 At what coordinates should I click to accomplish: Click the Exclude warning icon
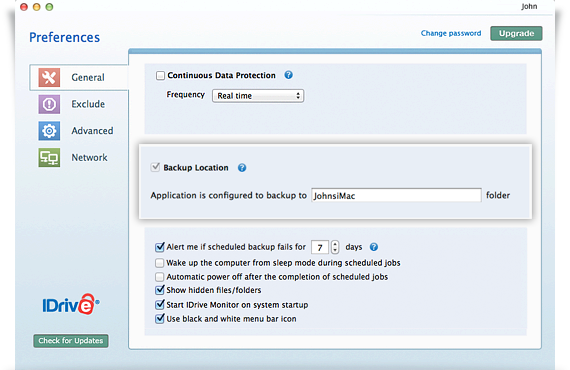[x=49, y=104]
